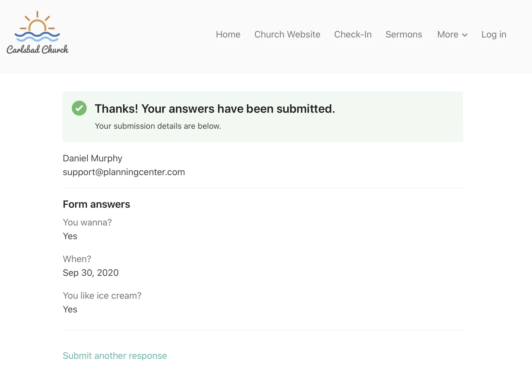Select the name Daniel Murphy

pos(92,158)
